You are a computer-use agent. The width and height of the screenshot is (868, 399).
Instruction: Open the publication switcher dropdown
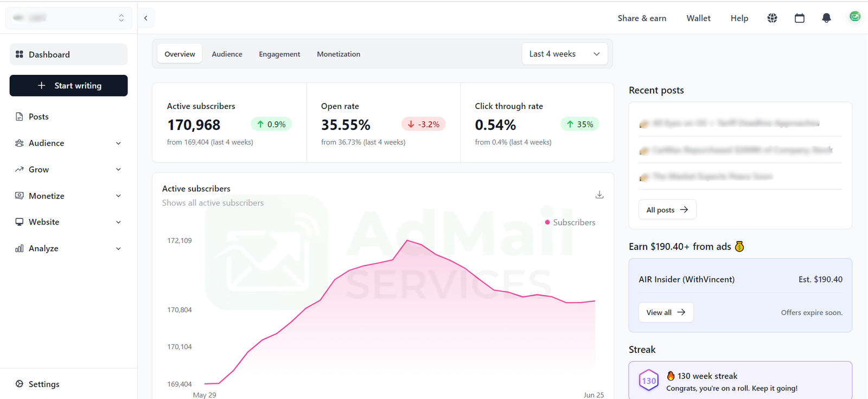point(68,18)
